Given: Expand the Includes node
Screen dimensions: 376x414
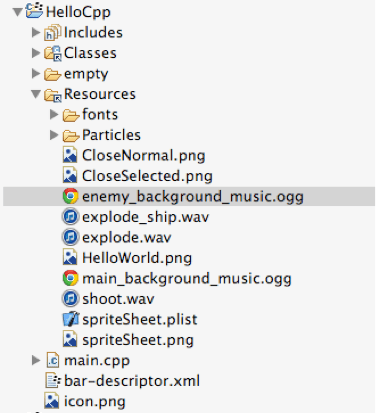Looking at the screenshot, I should pyautogui.click(x=36, y=32).
